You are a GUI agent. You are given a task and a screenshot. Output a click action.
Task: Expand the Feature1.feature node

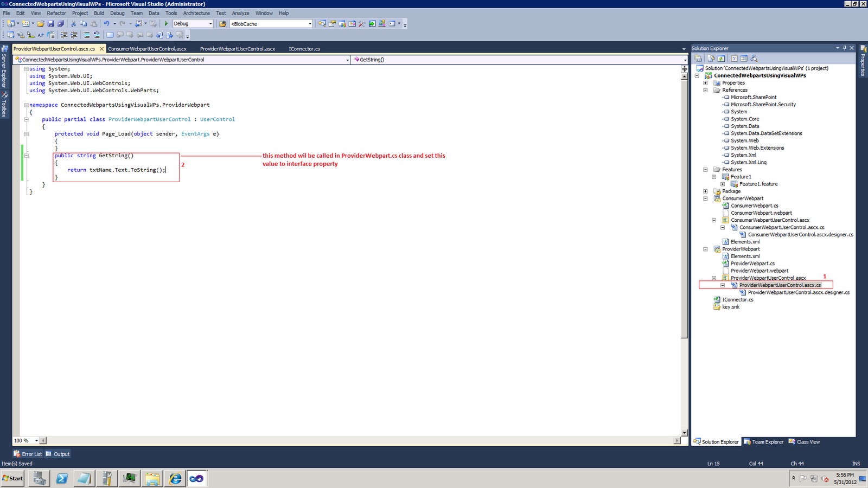tap(723, 184)
